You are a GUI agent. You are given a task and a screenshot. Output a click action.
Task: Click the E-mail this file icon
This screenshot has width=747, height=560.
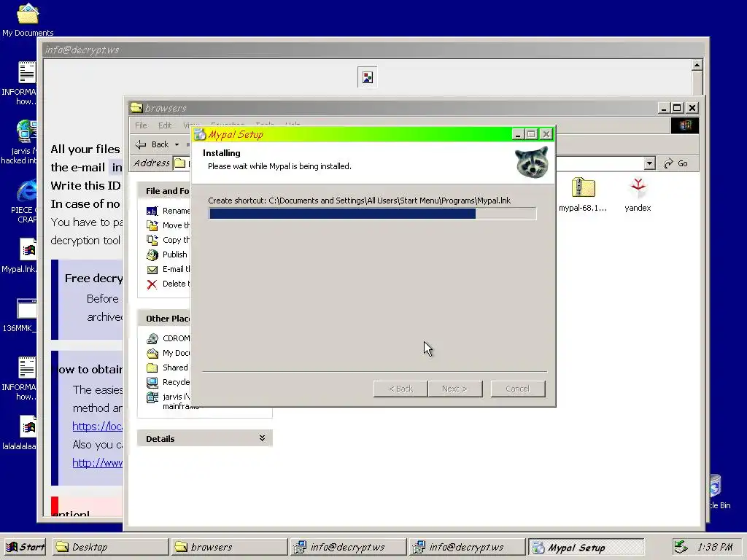click(152, 270)
